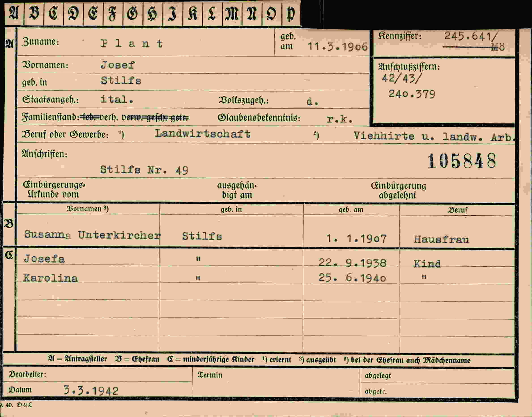532x417 pixels.
Task: Click the birth date 25. 6.1940
Action: [352, 278]
